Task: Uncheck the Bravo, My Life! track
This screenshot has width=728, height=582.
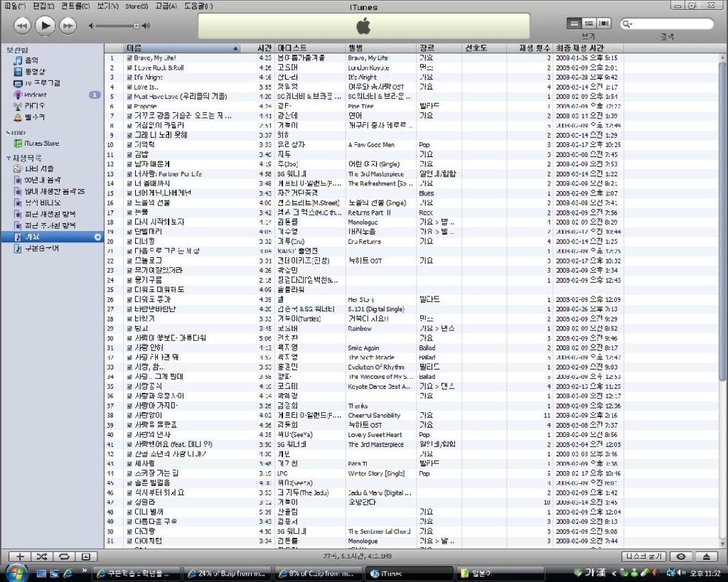Action: [x=129, y=58]
